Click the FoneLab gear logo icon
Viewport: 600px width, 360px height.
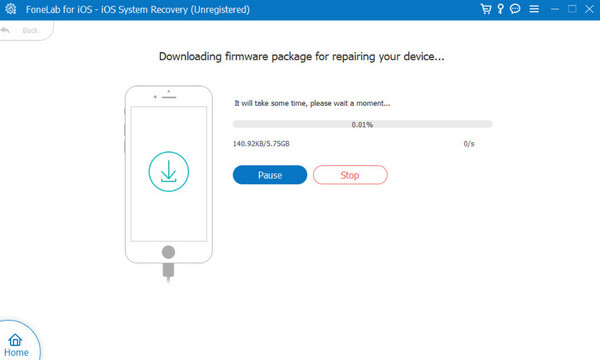[x=11, y=9]
